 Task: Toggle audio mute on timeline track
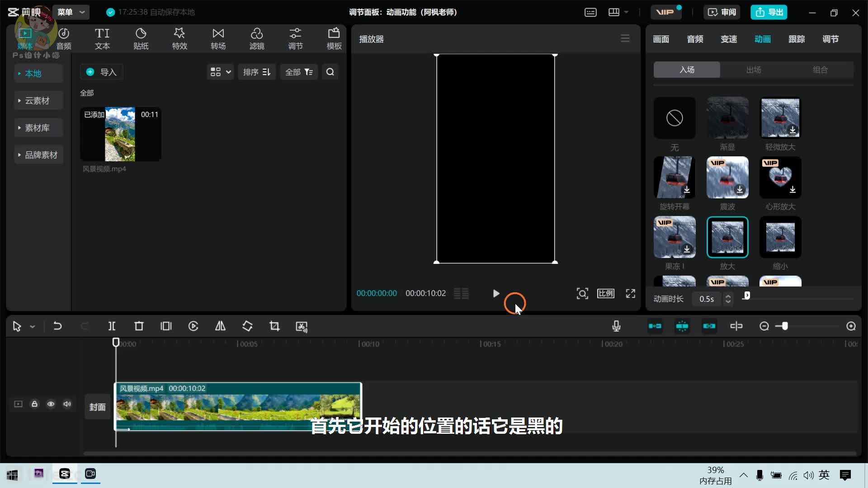67,404
